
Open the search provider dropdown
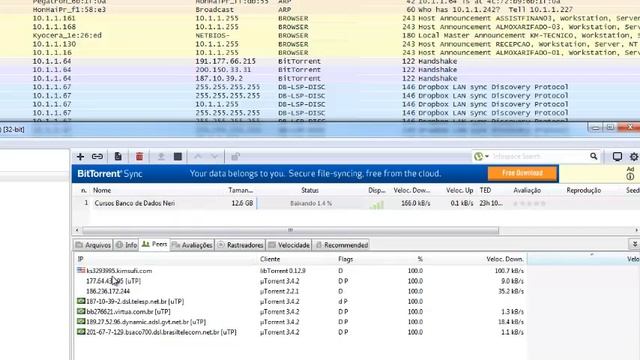point(482,156)
